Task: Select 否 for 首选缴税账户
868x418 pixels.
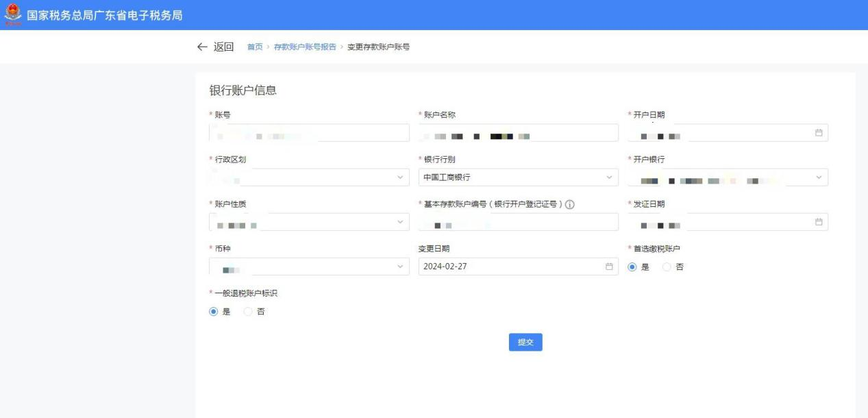Action: [667, 267]
